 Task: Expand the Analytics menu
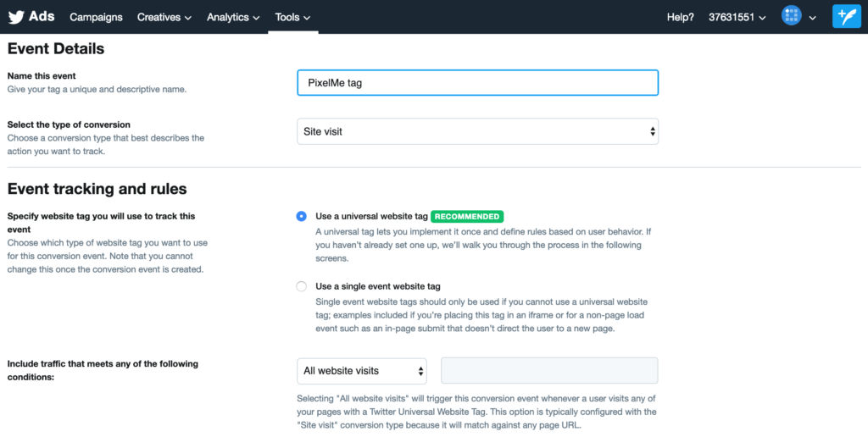click(x=233, y=17)
